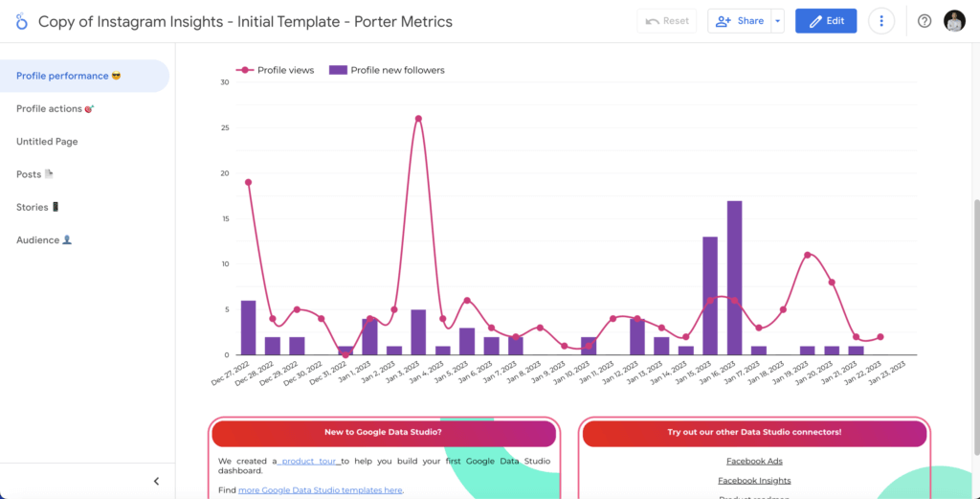The height and width of the screenshot is (499, 980).
Task: Click the Try out our other connectors header
Action: tap(754, 432)
